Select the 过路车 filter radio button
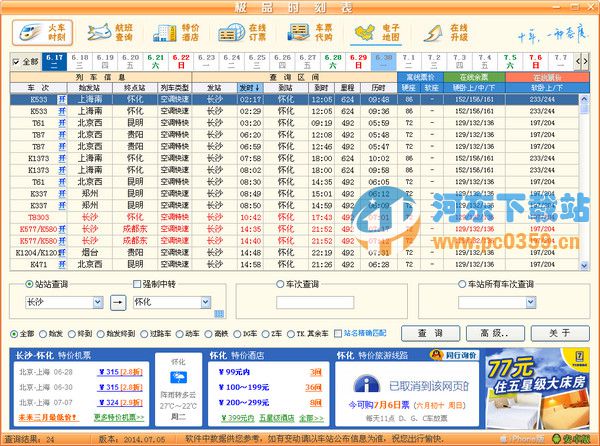This screenshot has height=446, width=600. click(144, 334)
